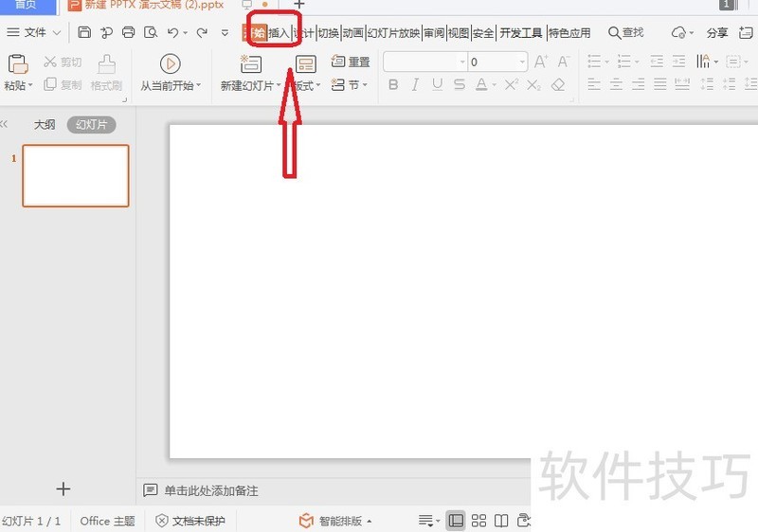
Task: Click the Clear Formatting eraser icon
Action: click(558, 85)
